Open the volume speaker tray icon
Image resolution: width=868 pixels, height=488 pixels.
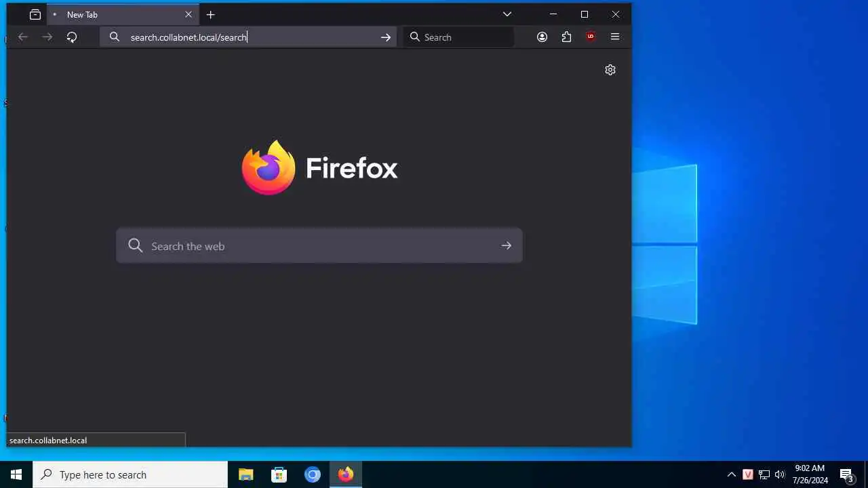tap(780, 474)
